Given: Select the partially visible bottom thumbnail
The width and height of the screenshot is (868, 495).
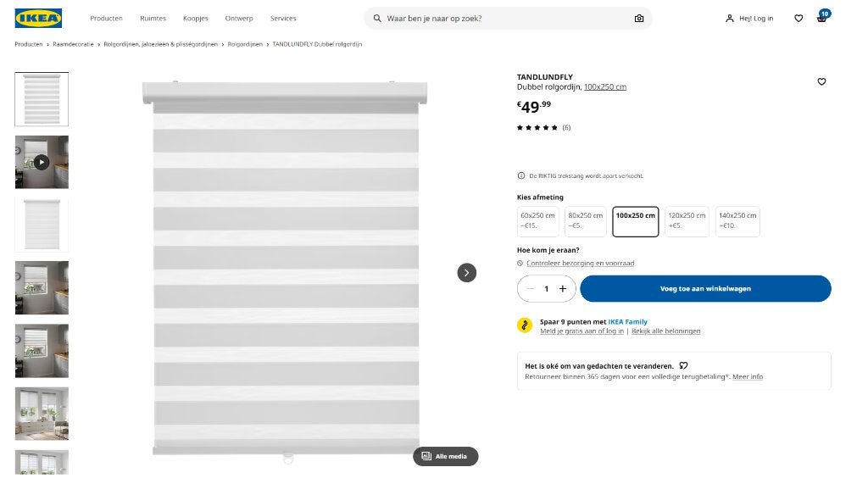Looking at the screenshot, I should (42, 462).
